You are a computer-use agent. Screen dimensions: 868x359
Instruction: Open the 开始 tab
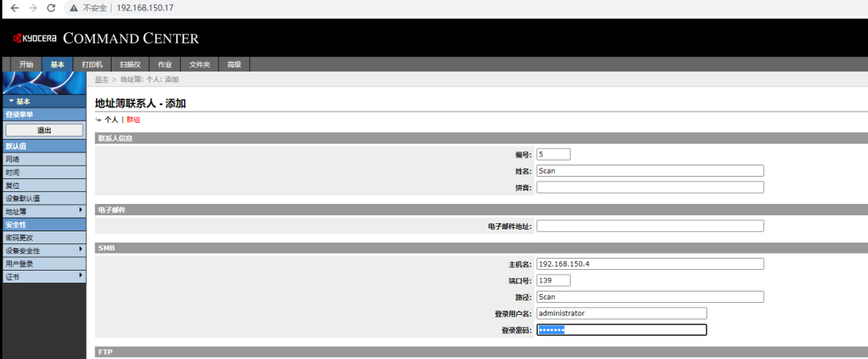pyautogui.click(x=26, y=64)
